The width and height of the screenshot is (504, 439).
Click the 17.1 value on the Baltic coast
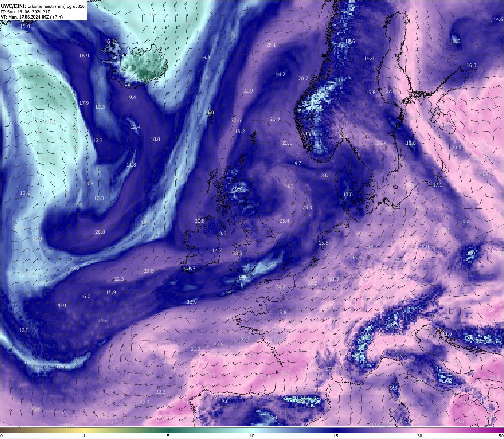pos(437,185)
